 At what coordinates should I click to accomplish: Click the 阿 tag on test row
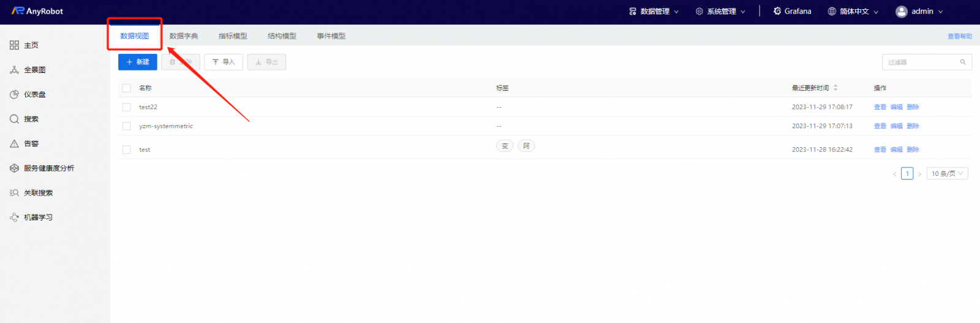point(526,146)
